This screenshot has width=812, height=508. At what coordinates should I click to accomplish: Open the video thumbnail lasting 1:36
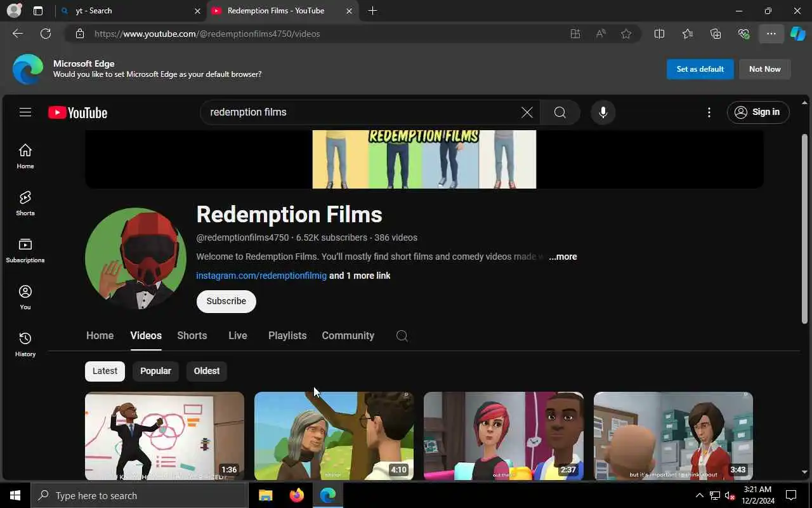click(164, 436)
